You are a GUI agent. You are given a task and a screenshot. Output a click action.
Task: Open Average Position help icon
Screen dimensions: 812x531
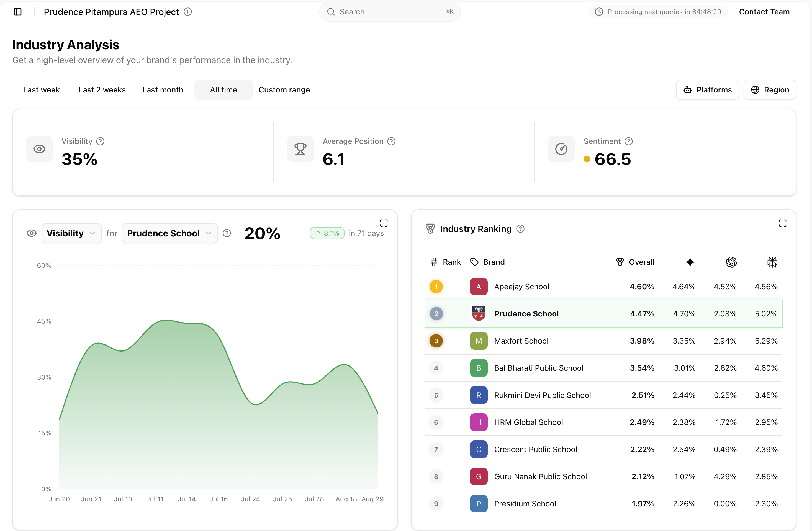point(391,141)
